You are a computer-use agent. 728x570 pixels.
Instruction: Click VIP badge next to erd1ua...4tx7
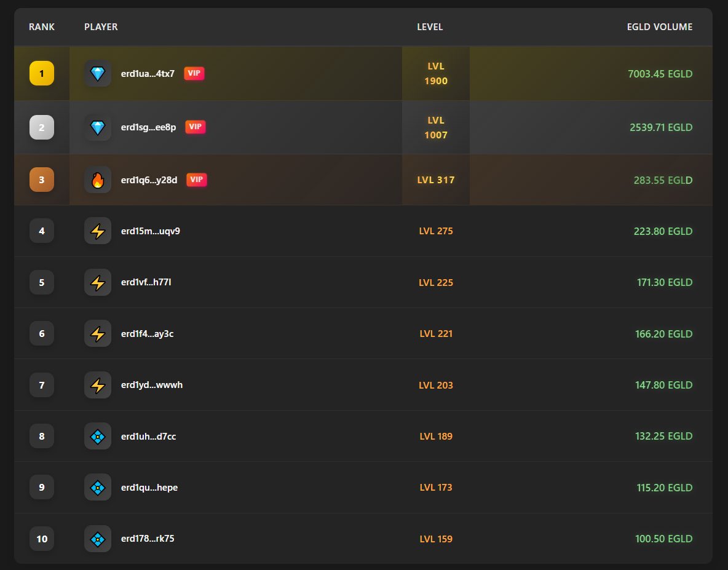click(x=194, y=73)
